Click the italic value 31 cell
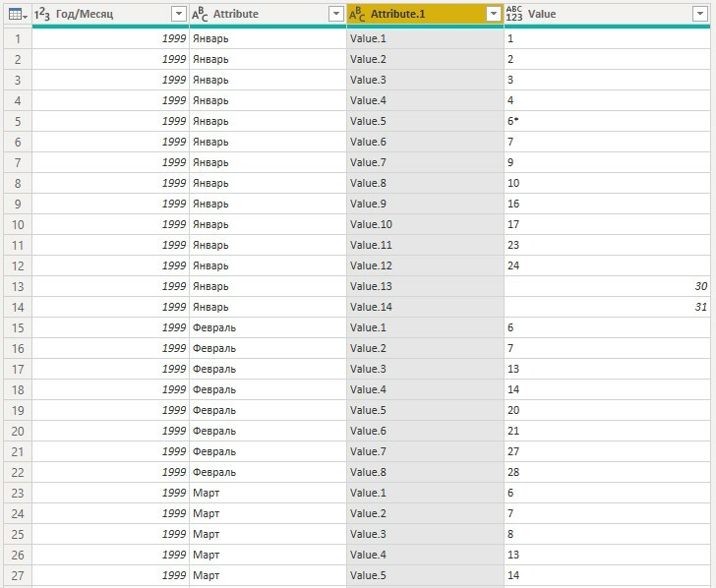Image resolution: width=716 pixels, height=588 pixels. pos(608,307)
